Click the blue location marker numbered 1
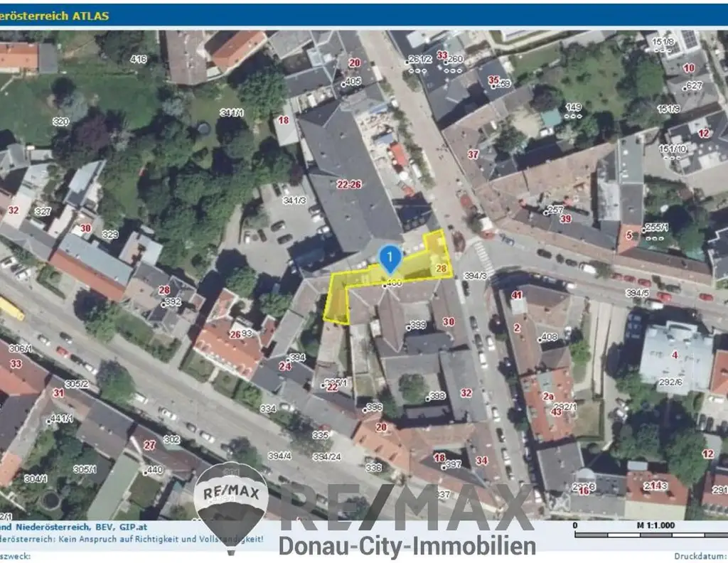This screenshot has height=563, width=728. pos(390,257)
